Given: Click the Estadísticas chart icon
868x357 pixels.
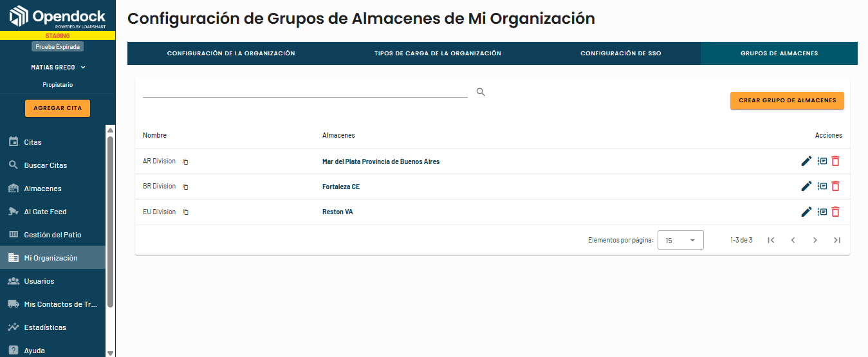Looking at the screenshot, I should (13, 327).
